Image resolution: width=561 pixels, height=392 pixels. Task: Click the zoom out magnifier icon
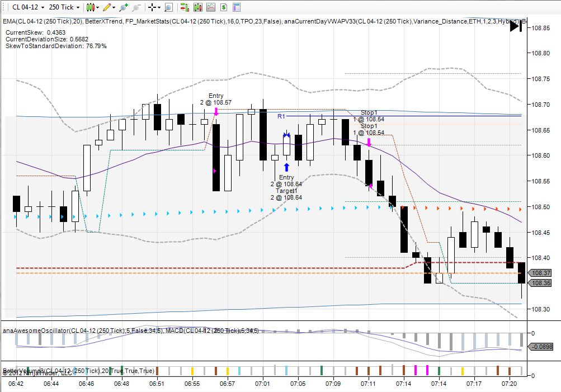click(136, 7)
